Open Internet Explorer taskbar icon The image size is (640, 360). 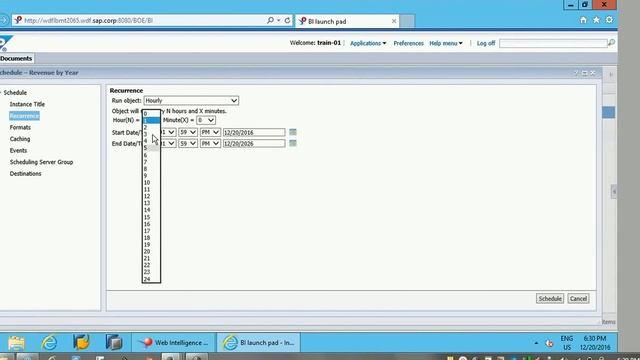49,342
